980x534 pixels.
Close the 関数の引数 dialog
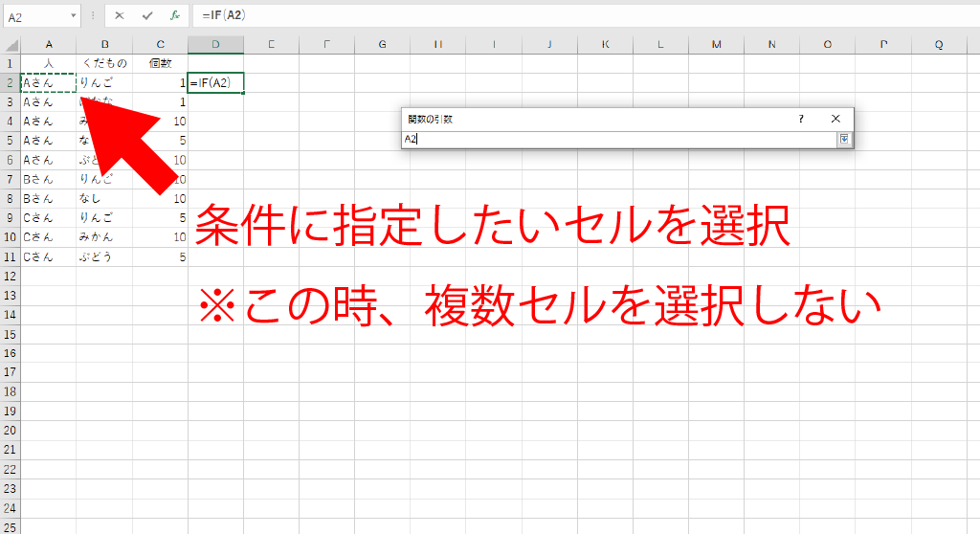(x=835, y=119)
